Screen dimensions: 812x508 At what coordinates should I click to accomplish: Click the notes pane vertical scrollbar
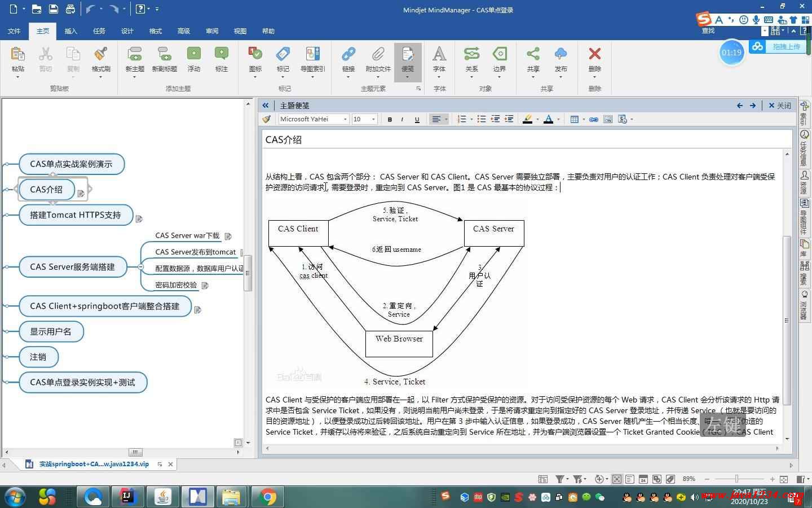pos(787,321)
